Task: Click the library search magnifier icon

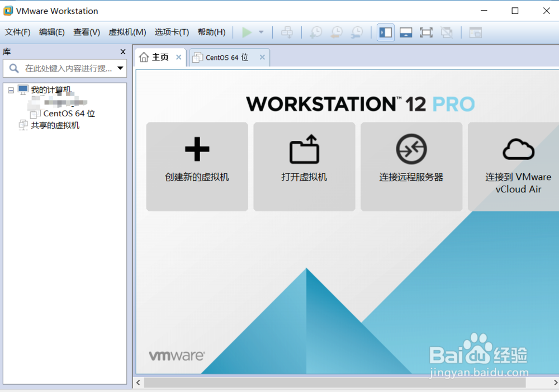Action: (14, 68)
